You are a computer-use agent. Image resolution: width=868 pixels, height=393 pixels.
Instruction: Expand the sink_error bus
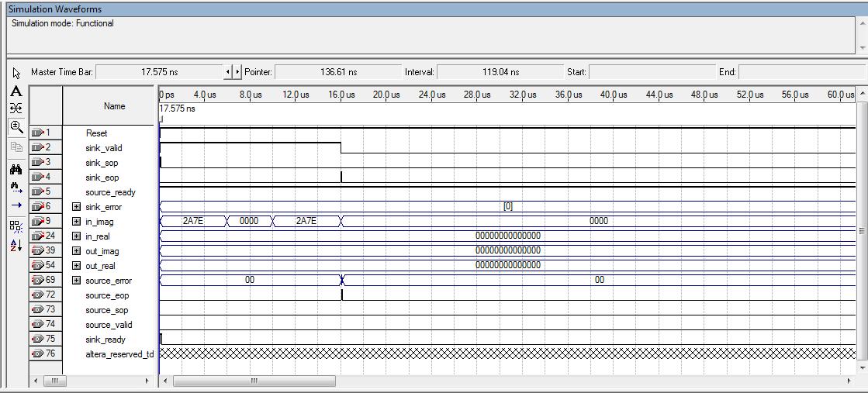[76, 207]
